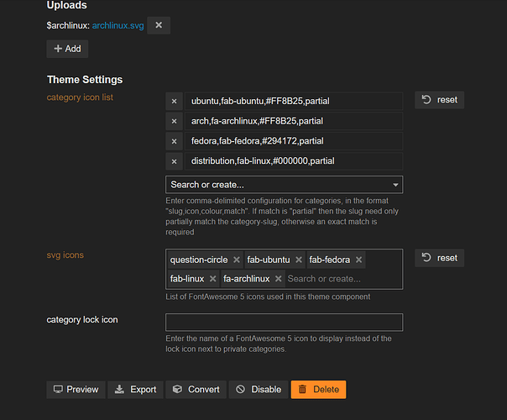
Task: Click the category lock icon input field
Action: (284, 323)
